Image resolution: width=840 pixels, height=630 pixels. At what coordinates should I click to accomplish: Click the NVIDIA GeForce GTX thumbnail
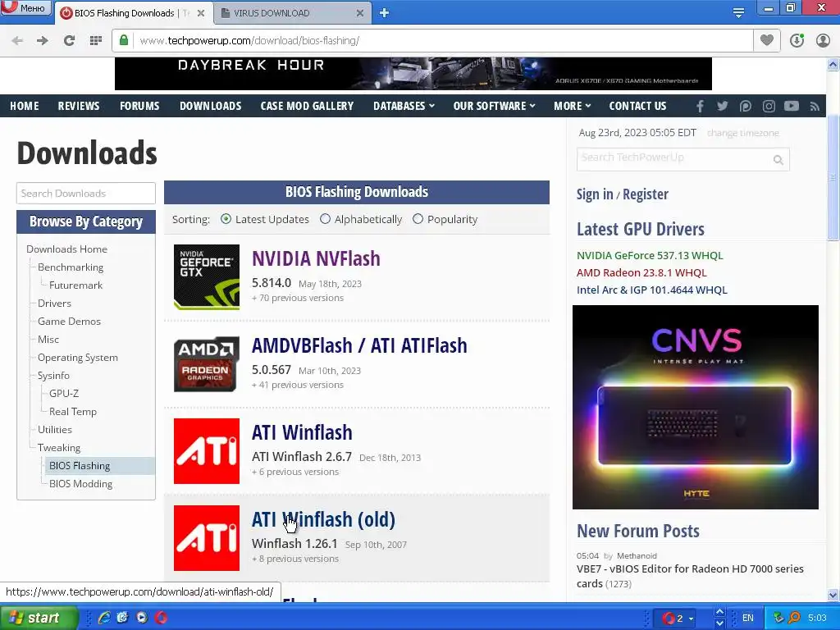[207, 277]
